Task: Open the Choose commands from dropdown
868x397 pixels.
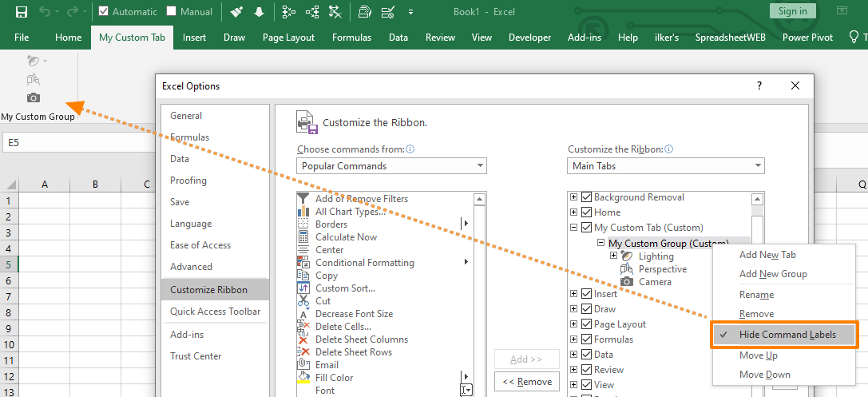Action: tap(391, 166)
